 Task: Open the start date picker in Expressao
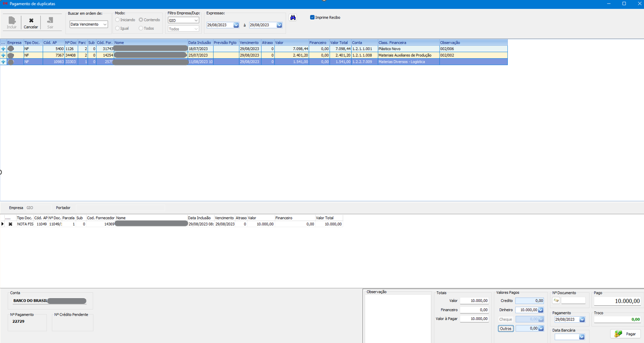click(236, 25)
